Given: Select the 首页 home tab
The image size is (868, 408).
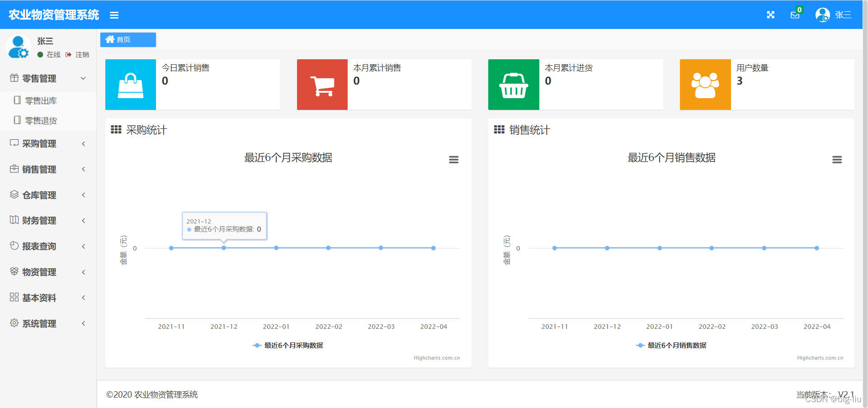Looking at the screenshot, I should click(128, 40).
